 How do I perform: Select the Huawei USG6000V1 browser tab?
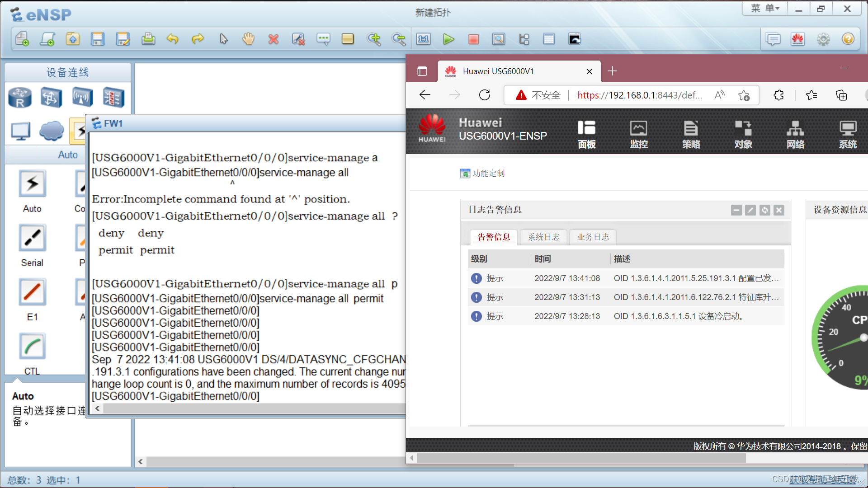click(519, 71)
